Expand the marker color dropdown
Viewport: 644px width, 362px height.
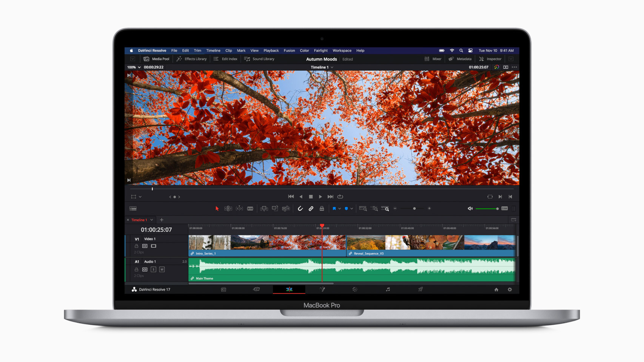(x=352, y=208)
